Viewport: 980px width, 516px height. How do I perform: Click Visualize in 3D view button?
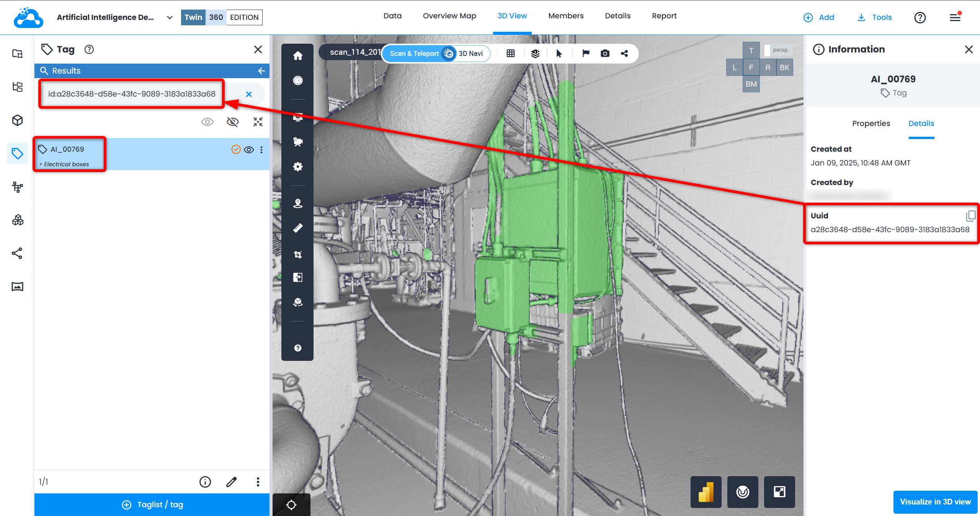(935, 502)
